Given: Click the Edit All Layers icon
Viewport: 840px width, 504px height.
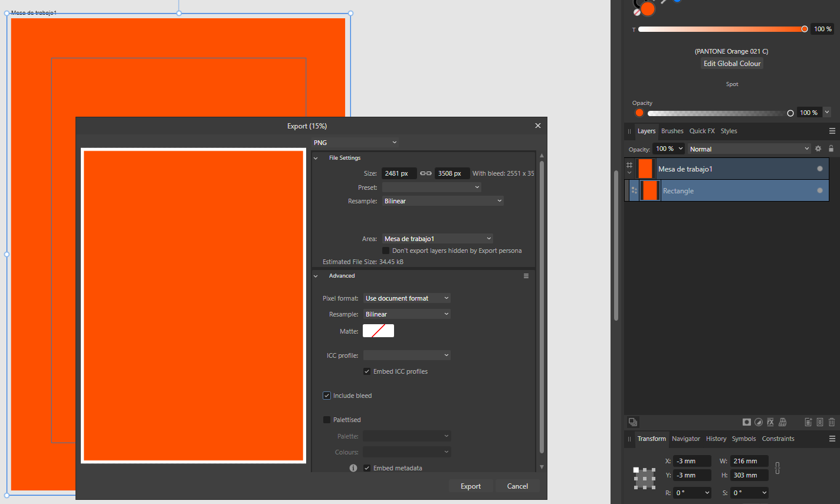Looking at the screenshot, I should pos(633,422).
